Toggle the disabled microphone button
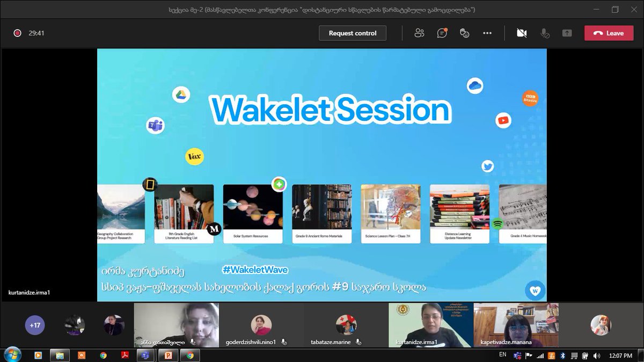 [x=544, y=33]
